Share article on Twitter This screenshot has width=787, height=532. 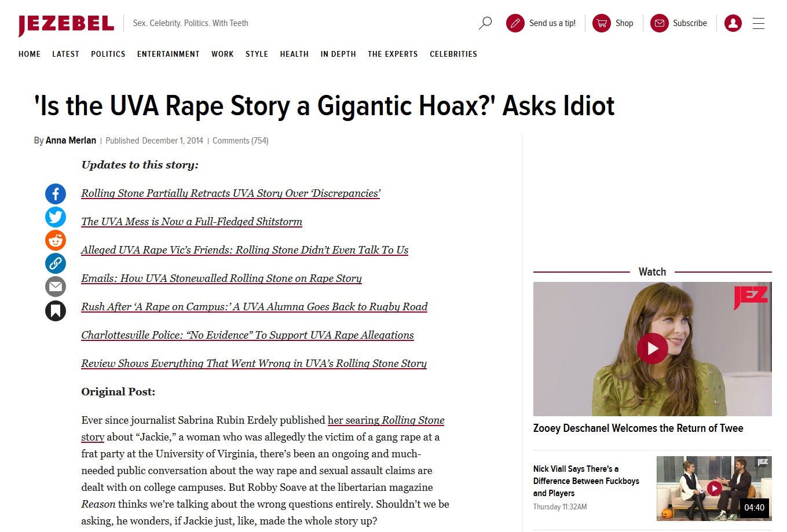tap(56, 217)
